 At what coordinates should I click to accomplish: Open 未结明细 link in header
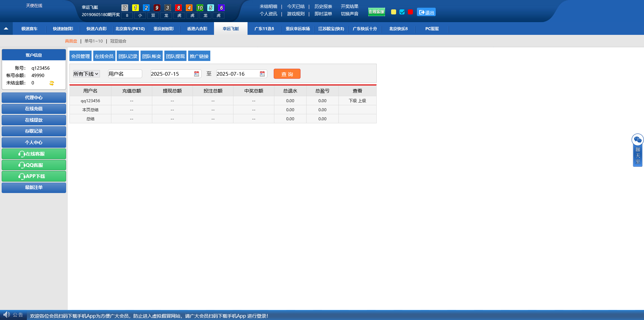pos(268,6)
